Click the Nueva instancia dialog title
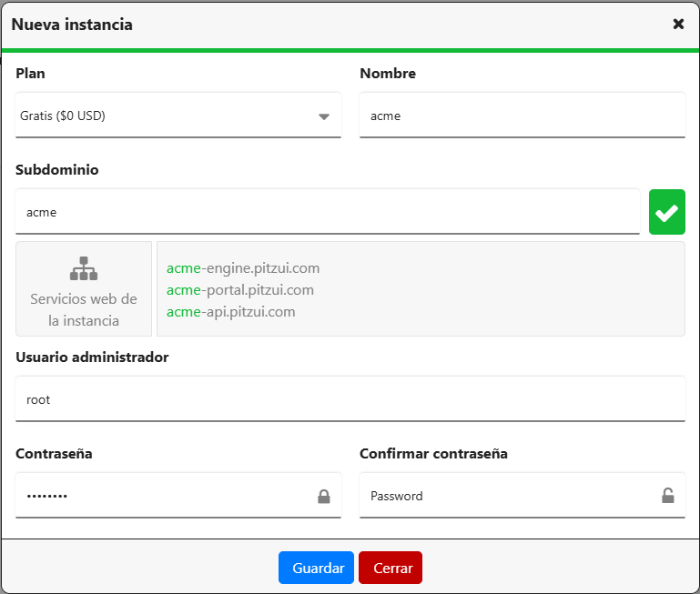 (x=72, y=25)
